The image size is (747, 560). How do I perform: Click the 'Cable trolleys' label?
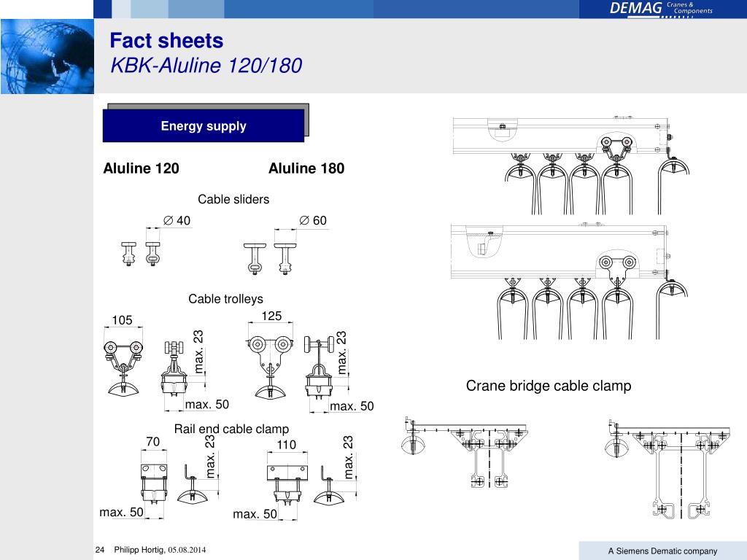tap(225, 299)
